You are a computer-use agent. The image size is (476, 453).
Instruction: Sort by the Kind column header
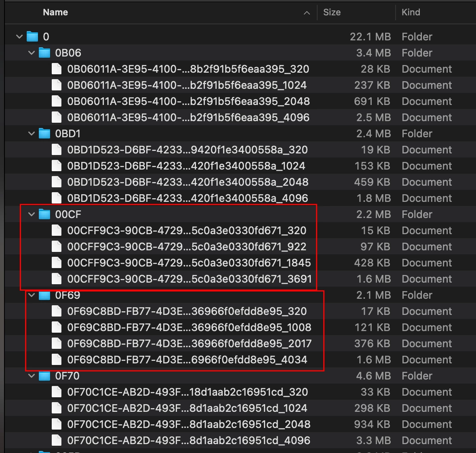tap(411, 12)
